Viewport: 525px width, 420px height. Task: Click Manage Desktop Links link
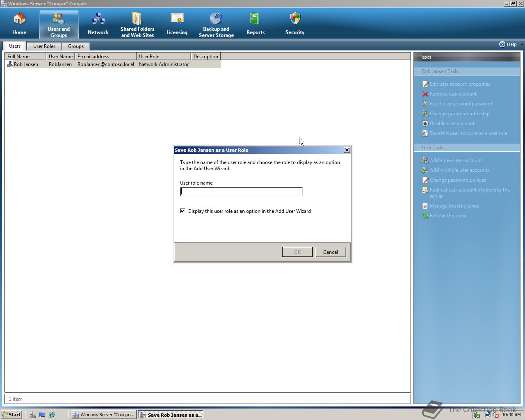[454, 206]
